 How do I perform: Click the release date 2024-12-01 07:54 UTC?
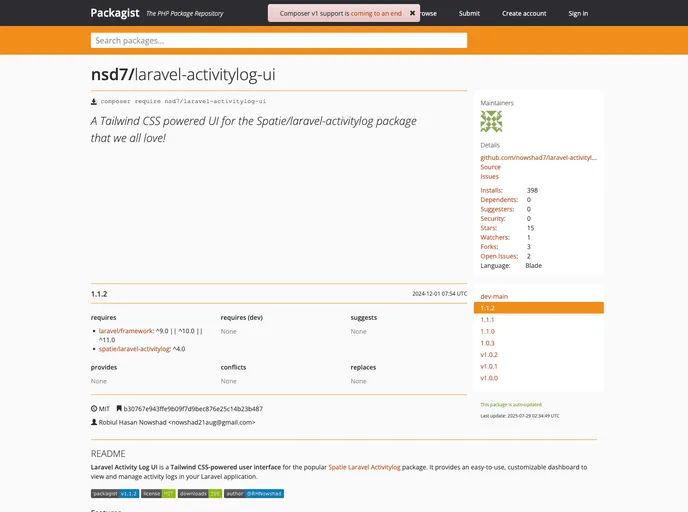439,294
